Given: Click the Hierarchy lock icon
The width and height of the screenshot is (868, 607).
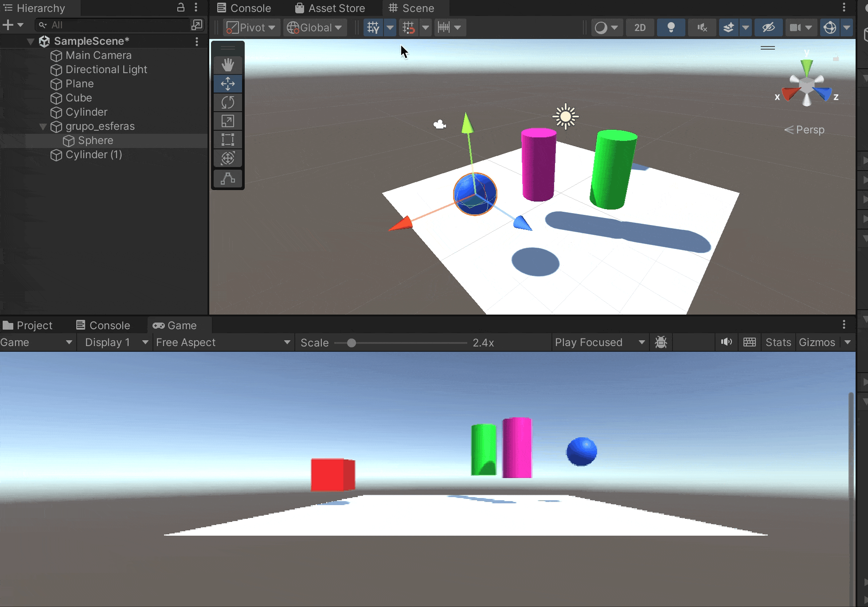Looking at the screenshot, I should click(x=181, y=8).
